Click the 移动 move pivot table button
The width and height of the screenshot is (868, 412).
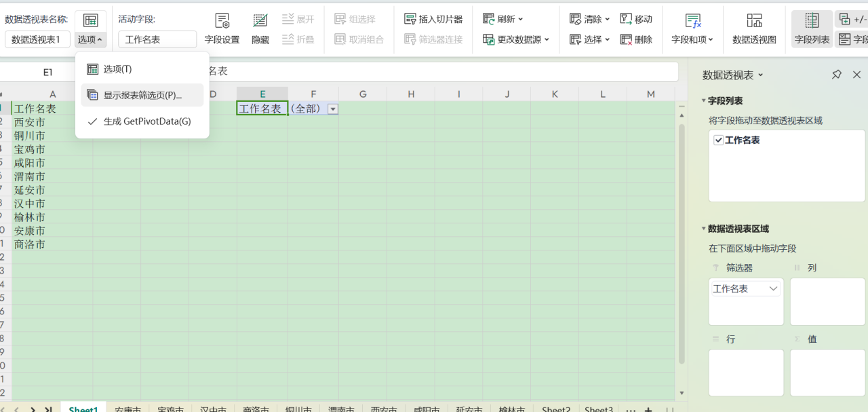click(636, 19)
